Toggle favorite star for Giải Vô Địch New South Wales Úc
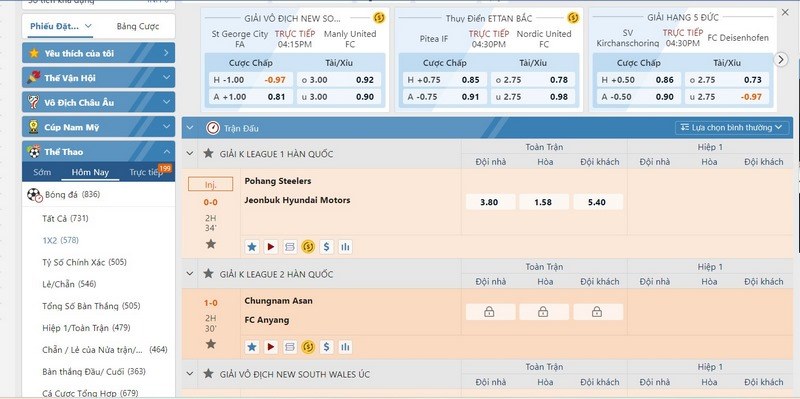This screenshot has width=800, height=399. [208, 373]
